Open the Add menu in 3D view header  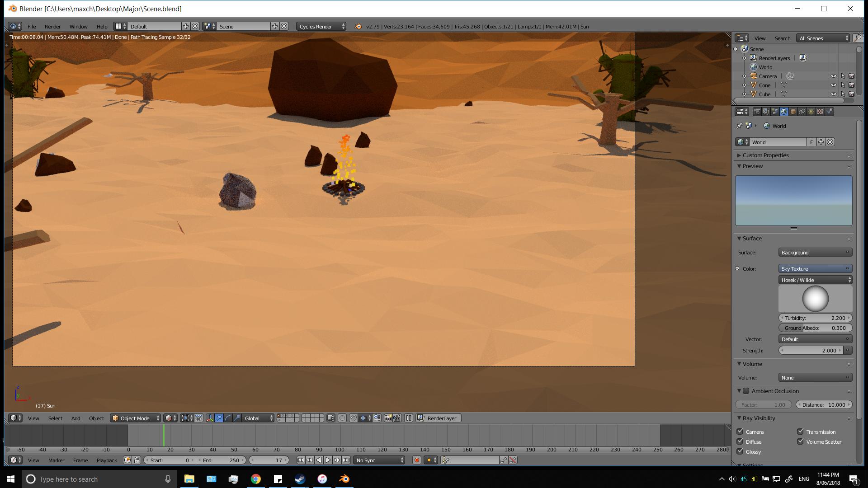[x=75, y=418]
